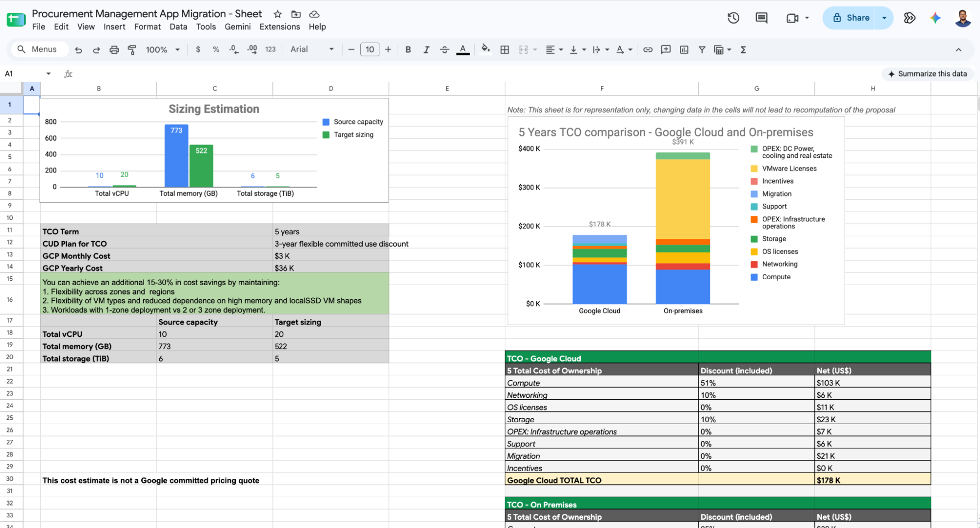The image size is (980, 528).
Task: Launch the Gemini sparkle icon
Action: pyautogui.click(x=935, y=18)
